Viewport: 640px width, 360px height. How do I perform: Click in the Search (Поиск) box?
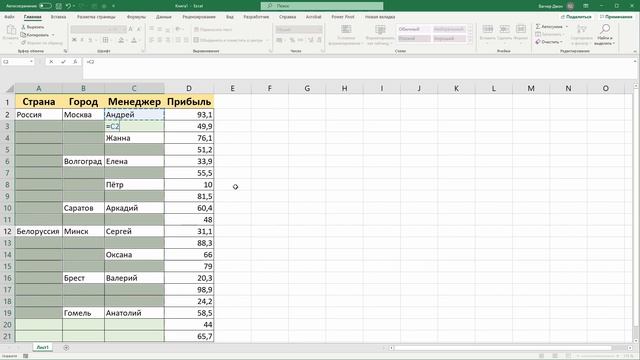coord(322,6)
